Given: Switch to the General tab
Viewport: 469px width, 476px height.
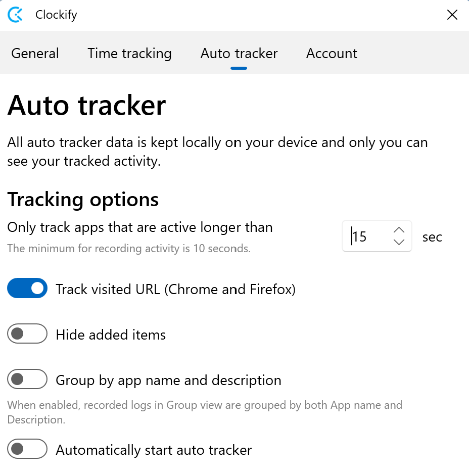Looking at the screenshot, I should [x=35, y=54].
